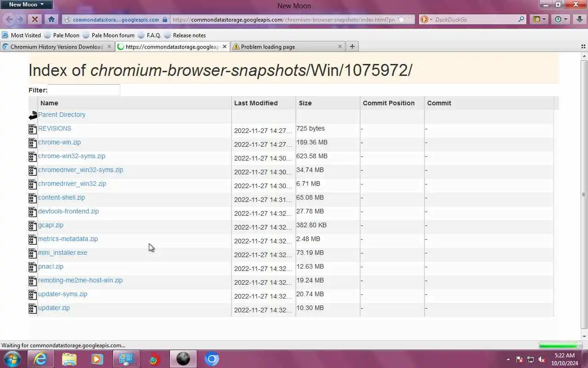
Task: Download updater-syms.zip
Action: pos(62,294)
